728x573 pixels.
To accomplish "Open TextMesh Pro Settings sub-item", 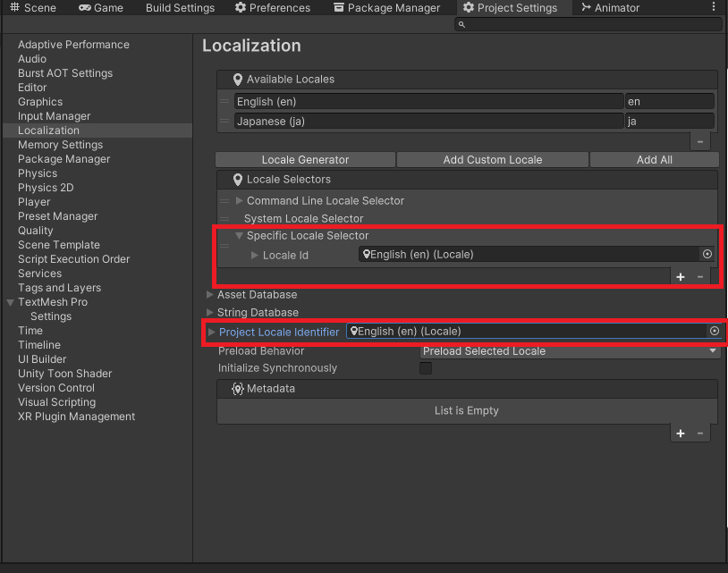I will (51, 316).
